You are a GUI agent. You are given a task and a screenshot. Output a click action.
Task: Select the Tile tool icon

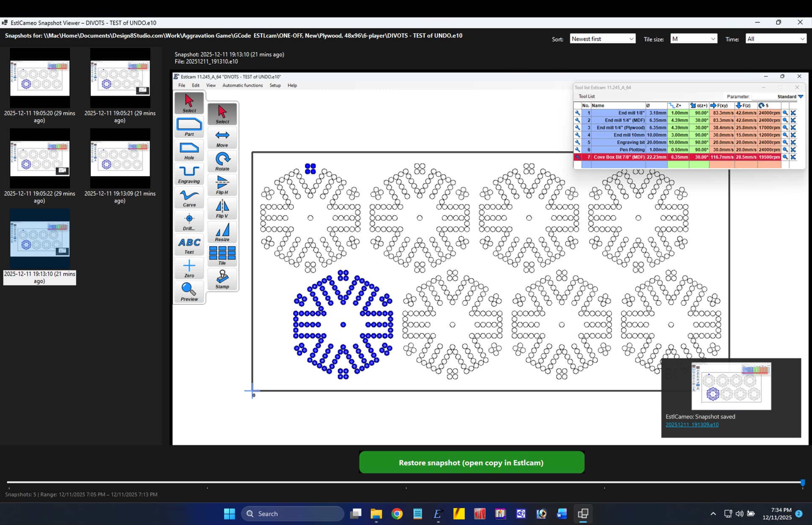coord(222,255)
